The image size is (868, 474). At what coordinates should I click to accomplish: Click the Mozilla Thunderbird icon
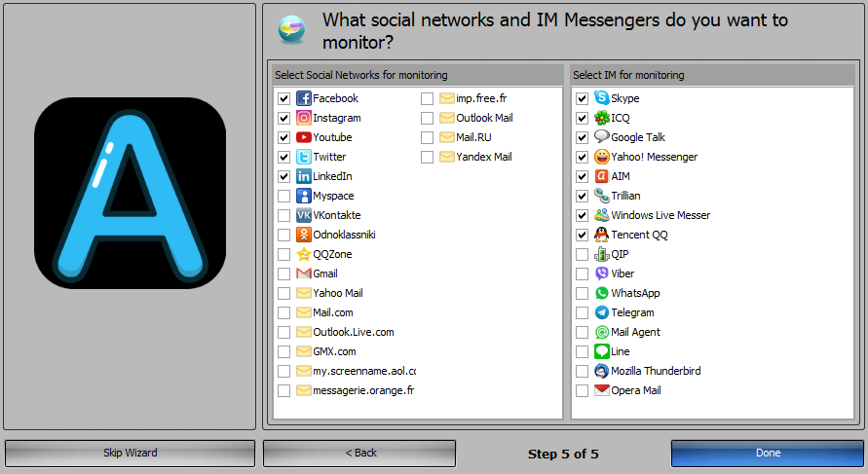(x=602, y=371)
